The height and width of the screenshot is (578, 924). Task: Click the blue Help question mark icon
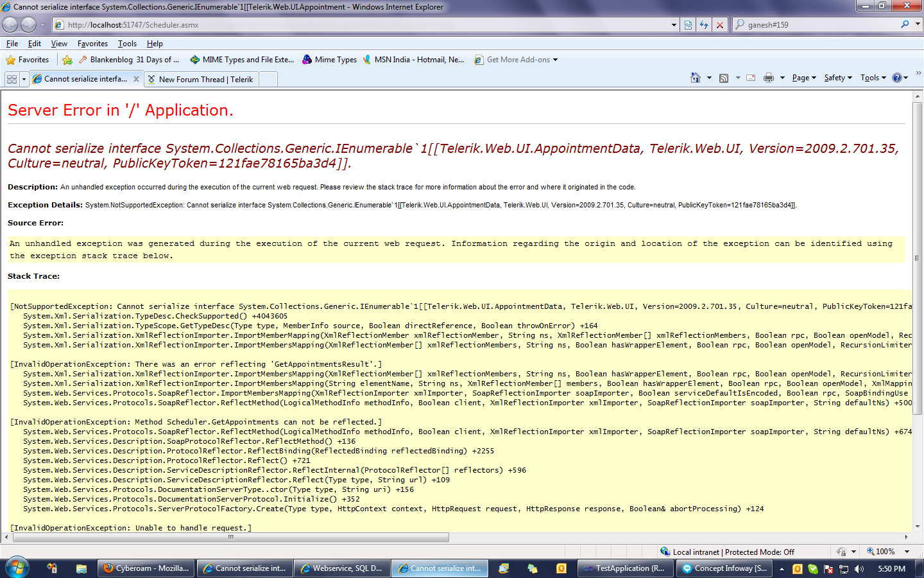[897, 78]
